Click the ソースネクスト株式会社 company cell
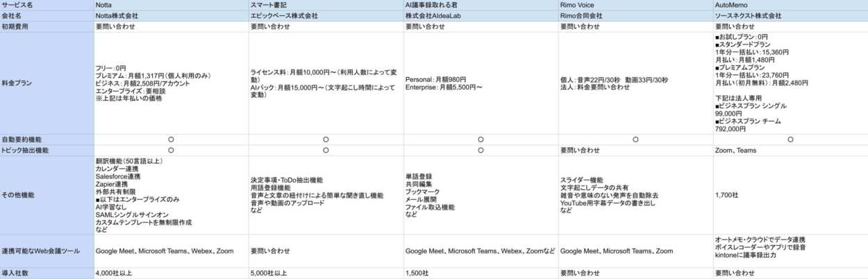 (748, 15)
